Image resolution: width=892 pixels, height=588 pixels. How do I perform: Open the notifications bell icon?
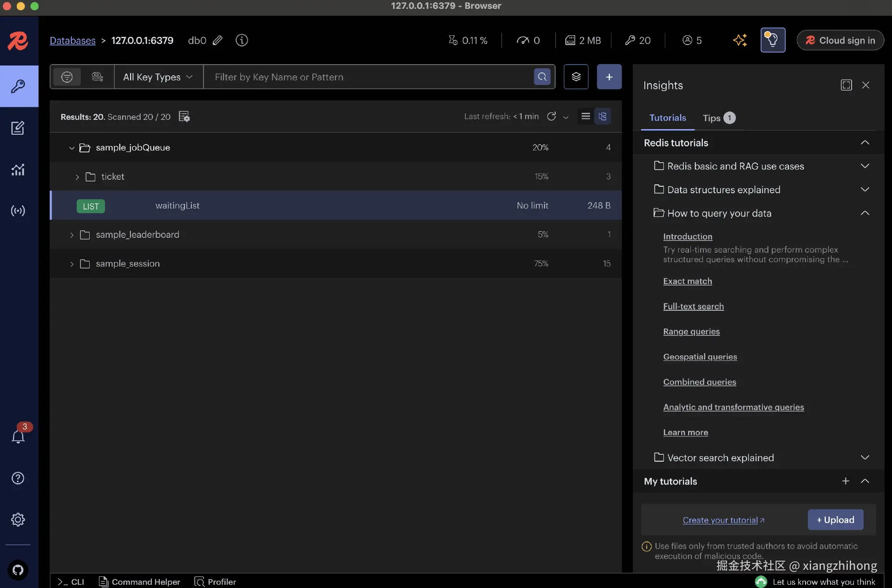pyautogui.click(x=18, y=437)
